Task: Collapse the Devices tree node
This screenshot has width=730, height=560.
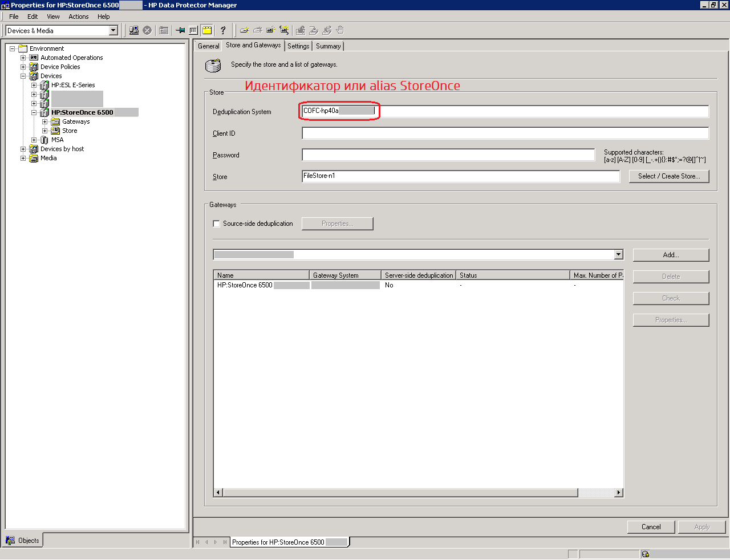Action: point(23,76)
